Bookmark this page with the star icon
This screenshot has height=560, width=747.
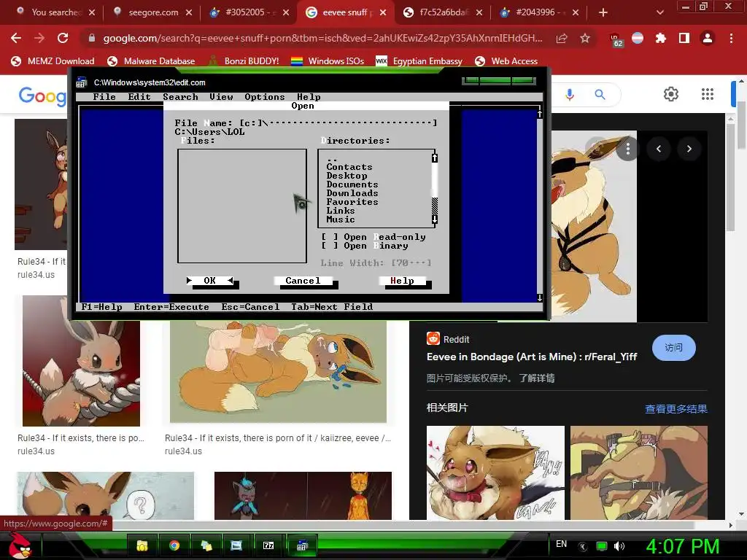coord(585,38)
